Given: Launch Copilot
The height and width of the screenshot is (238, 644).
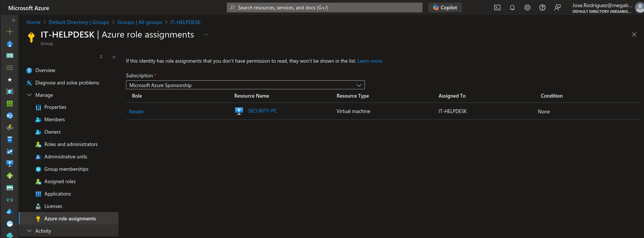Looking at the screenshot, I should coord(445,8).
